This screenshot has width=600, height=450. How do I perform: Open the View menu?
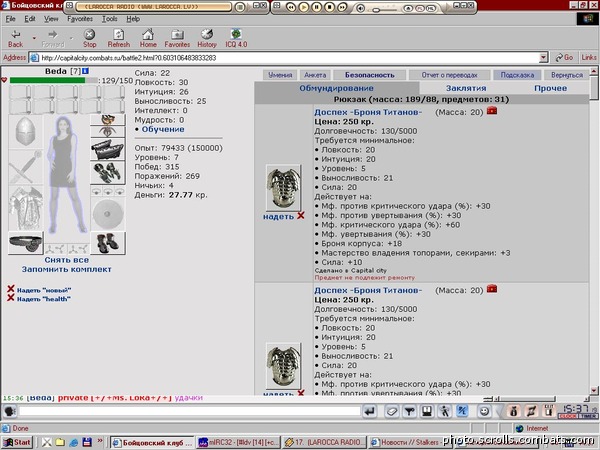(x=51, y=19)
